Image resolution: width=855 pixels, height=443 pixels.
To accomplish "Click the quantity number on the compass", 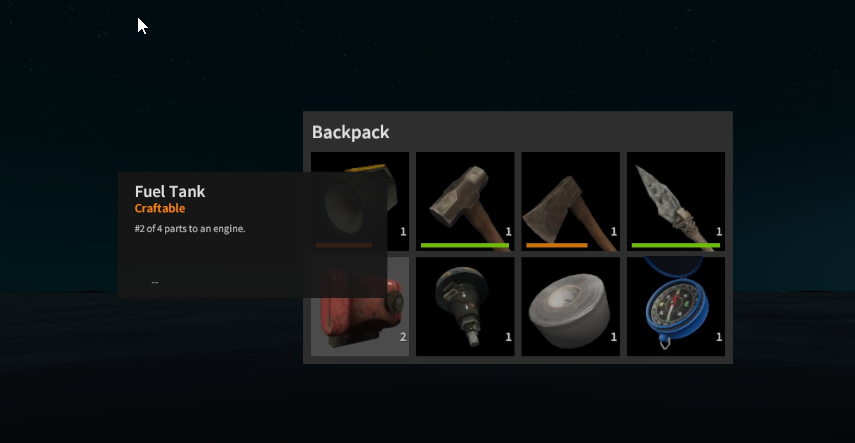I will [719, 337].
